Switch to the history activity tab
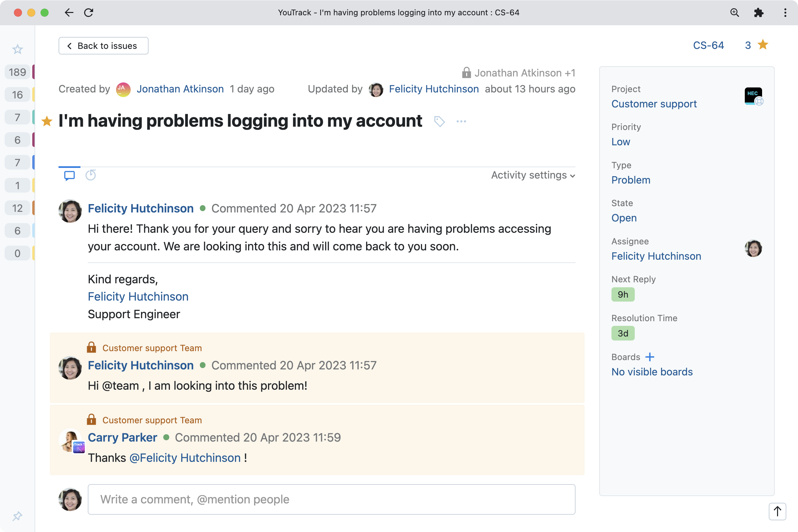798x532 pixels. point(90,175)
